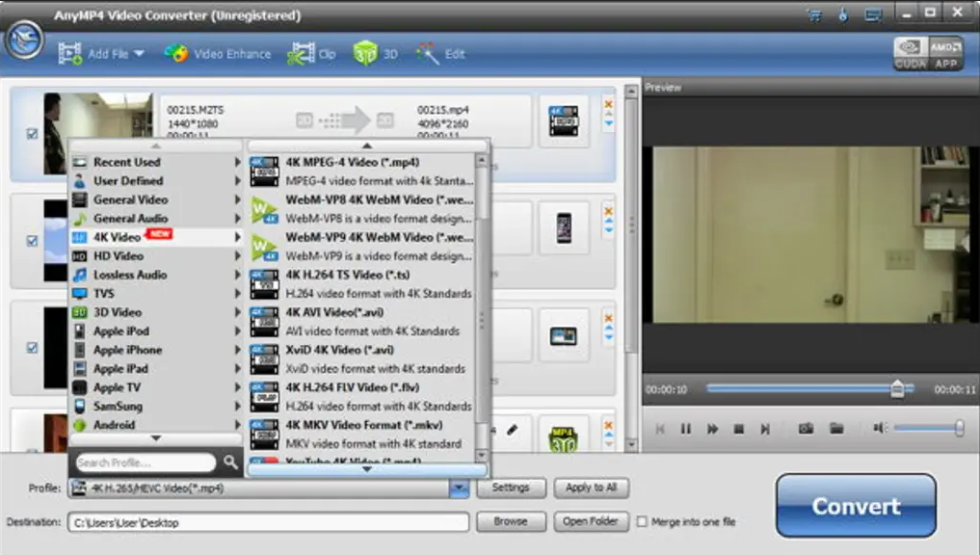Click the pencil rename icon on fourth file
The height and width of the screenshot is (555, 980).
click(512, 430)
